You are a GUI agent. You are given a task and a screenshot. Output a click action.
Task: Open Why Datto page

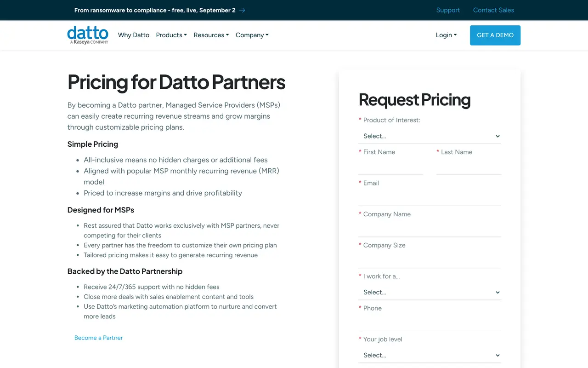134,35
